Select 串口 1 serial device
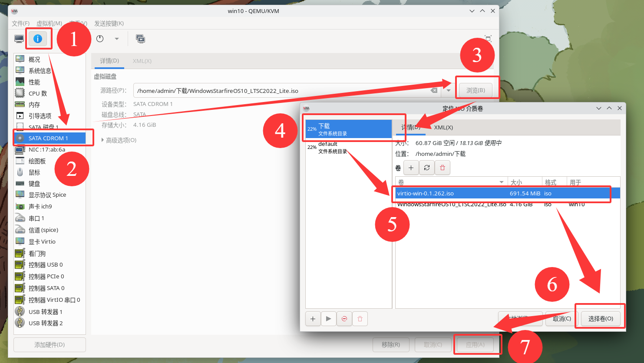The width and height of the screenshot is (644, 363). 50,218
